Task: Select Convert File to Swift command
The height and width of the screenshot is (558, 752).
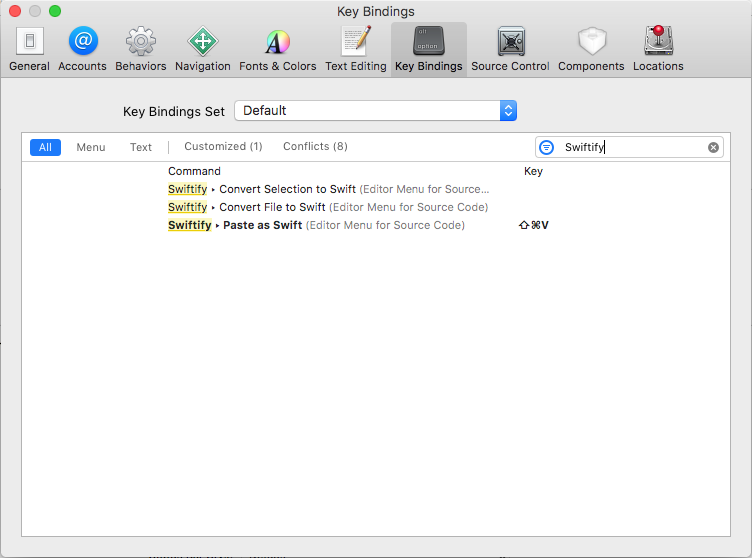Action: pos(328,207)
